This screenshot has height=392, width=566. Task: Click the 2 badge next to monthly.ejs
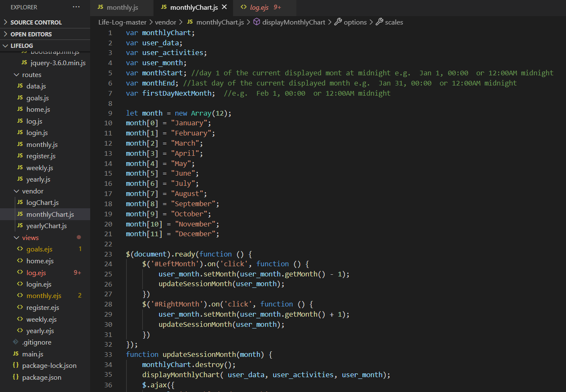(80, 295)
